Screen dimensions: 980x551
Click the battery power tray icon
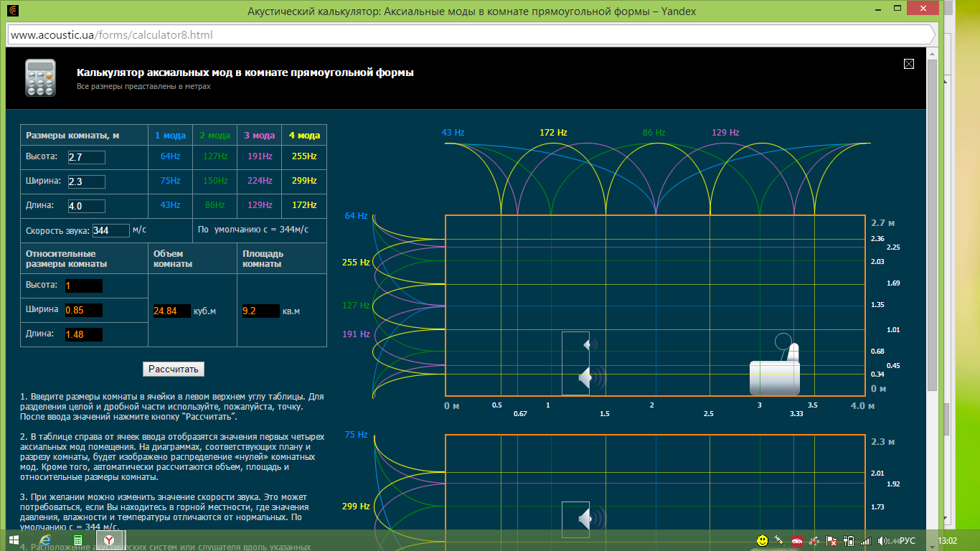[x=849, y=540]
